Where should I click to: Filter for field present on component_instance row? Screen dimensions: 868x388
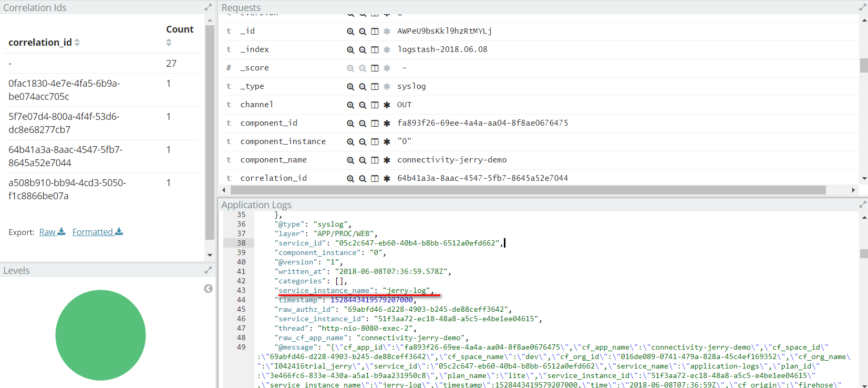(x=387, y=142)
